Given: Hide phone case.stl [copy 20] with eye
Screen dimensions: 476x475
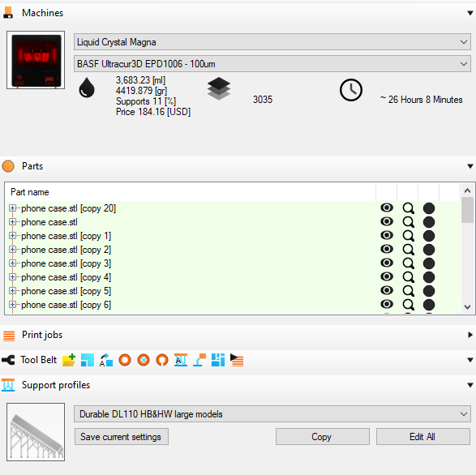Looking at the screenshot, I should point(387,208).
